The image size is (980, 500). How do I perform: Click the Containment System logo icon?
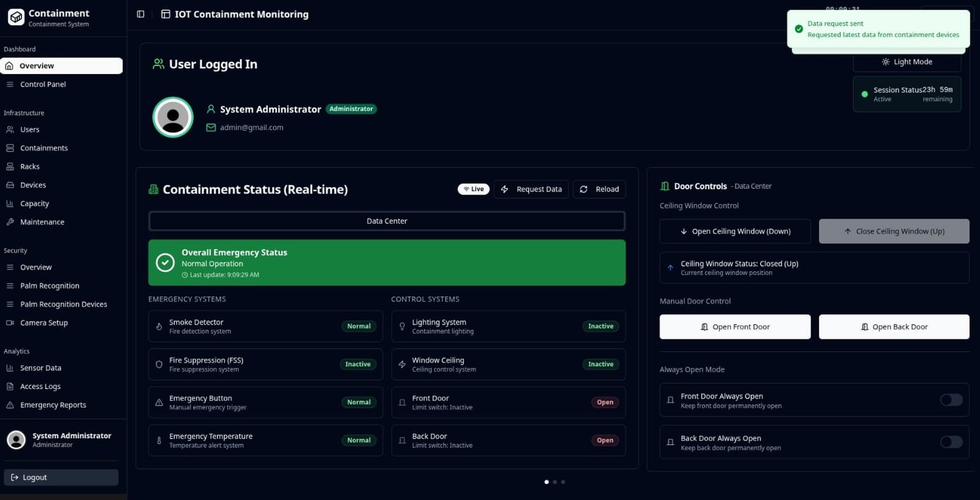coord(15,17)
